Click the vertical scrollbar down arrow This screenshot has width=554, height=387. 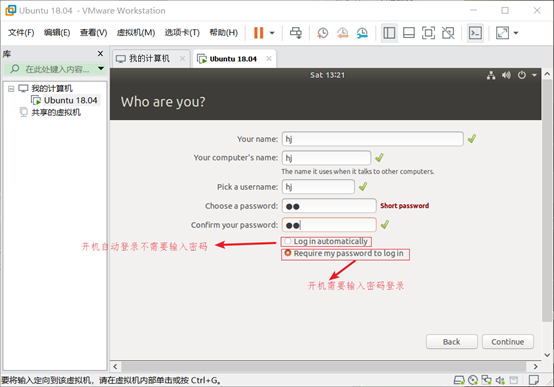coord(547,355)
